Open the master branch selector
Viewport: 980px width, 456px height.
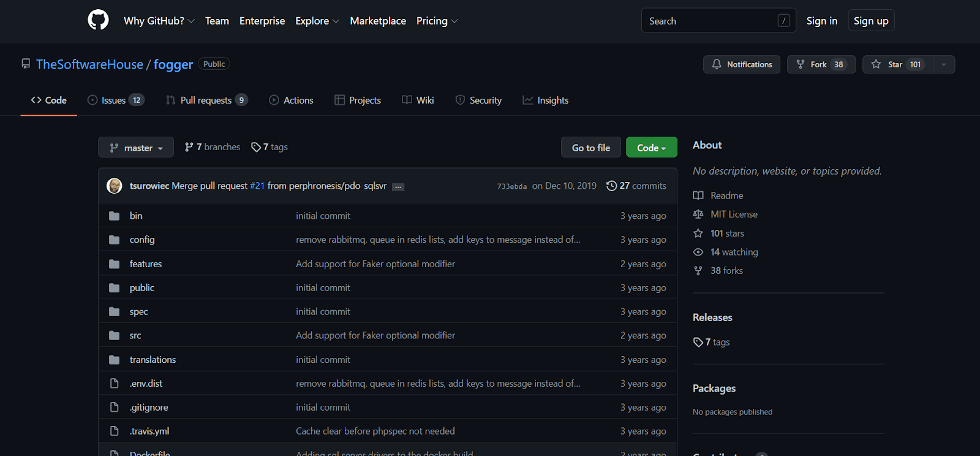click(136, 148)
